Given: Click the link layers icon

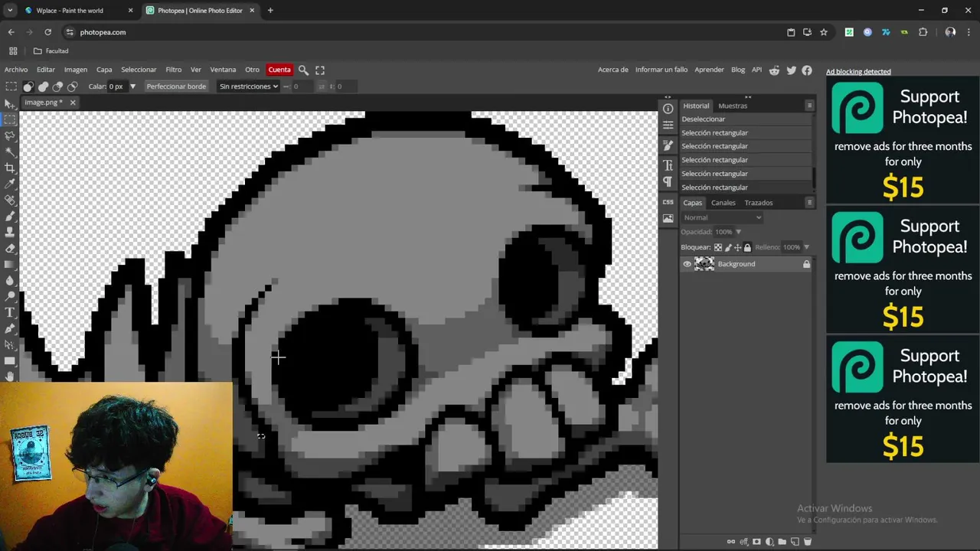Looking at the screenshot, I should [x=731, y=542].
